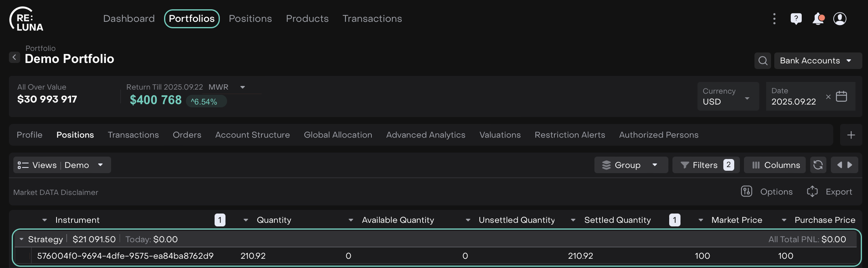This screenshot has height=268, width=868.
Task: Open the user profile icon
Action: click(x=840, y=19)
